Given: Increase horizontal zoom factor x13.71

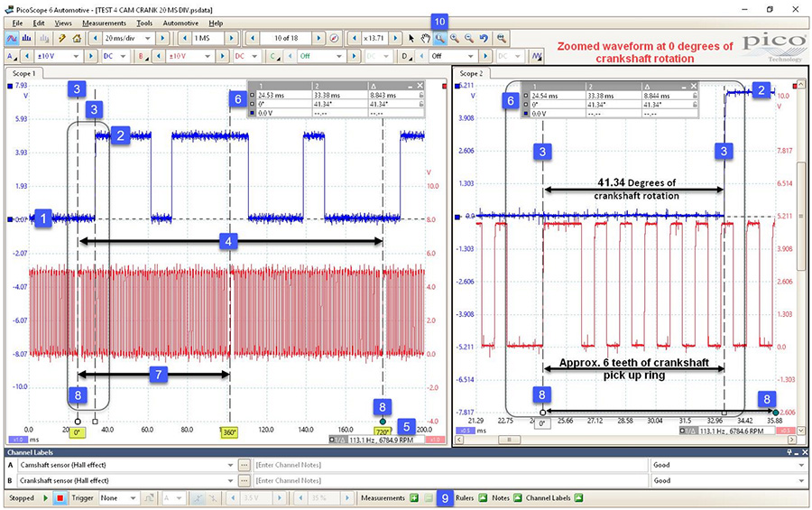Looking at the screenshot, I should pos(395,38).
